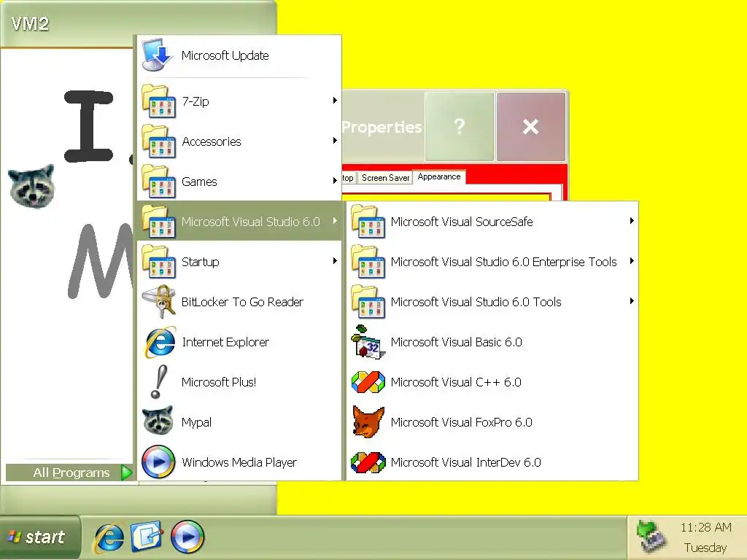The image size is (747, 560).
Task: Open Windows Media Player from the Quick Launch bar
Action: pyautogui.click(x=187, y=537)
